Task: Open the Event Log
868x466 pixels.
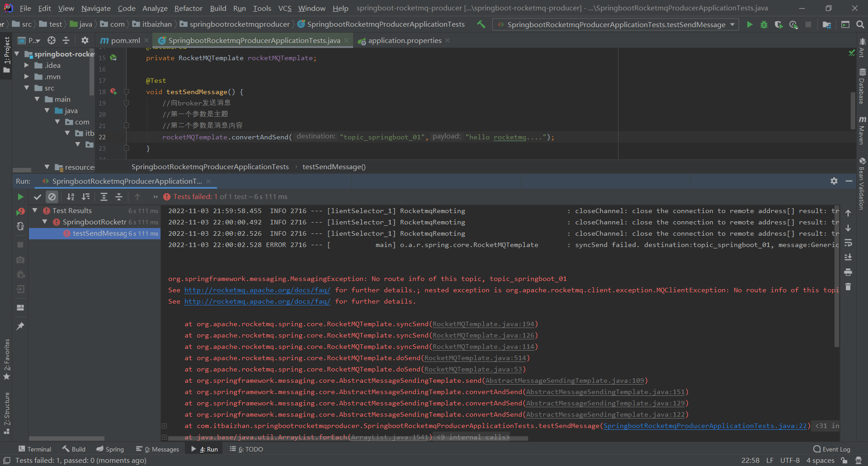Action: pos(832,449)
